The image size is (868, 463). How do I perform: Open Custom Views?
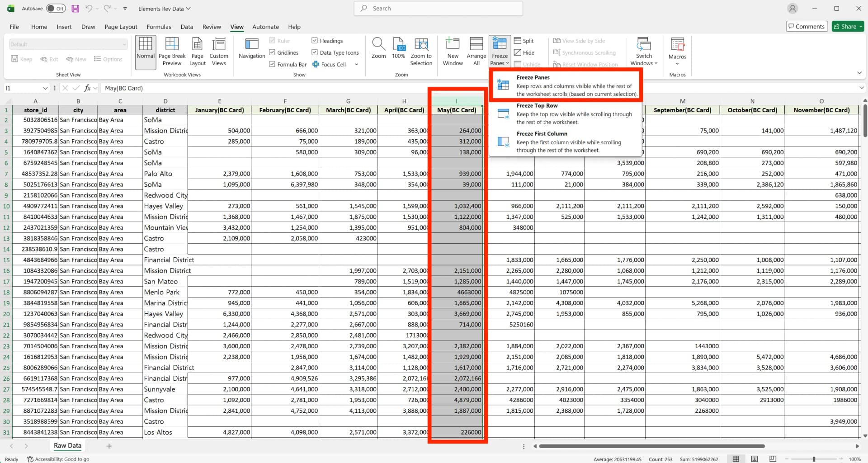(219, 51)
